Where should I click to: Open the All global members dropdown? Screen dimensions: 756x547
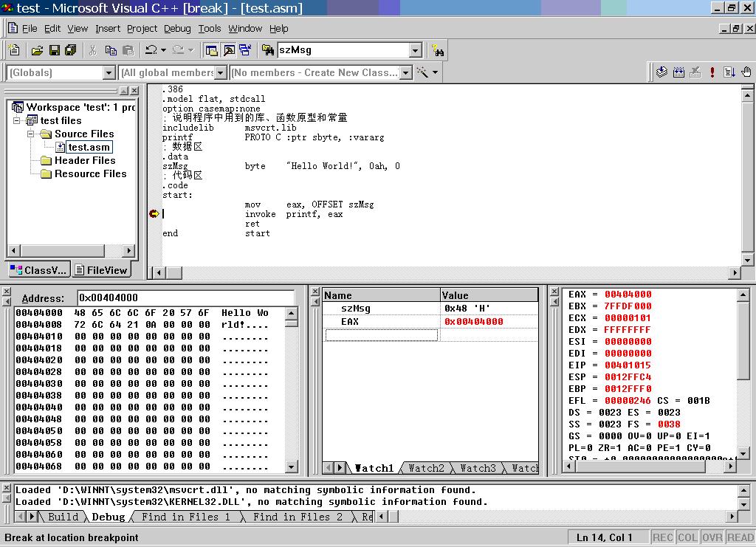click(220, 73)
